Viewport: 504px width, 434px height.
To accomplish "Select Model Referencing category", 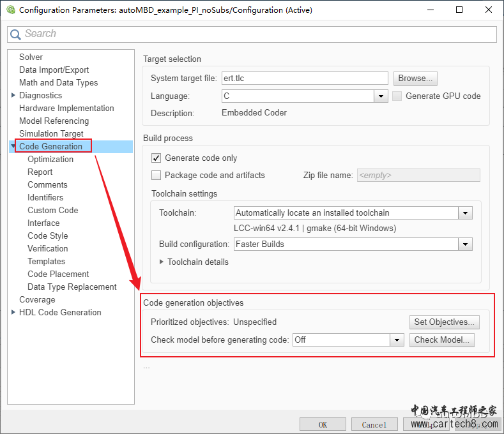I will click(54, 121).
